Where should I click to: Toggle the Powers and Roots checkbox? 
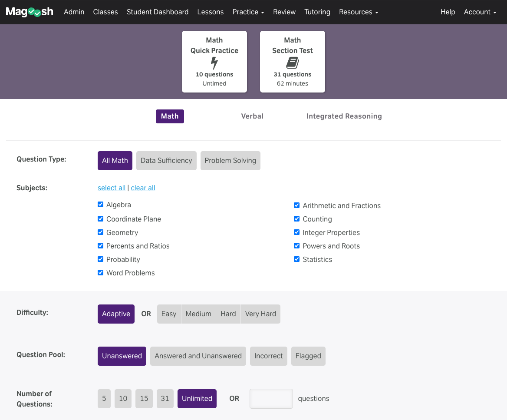pyautogui.click(x=297, y=246)
